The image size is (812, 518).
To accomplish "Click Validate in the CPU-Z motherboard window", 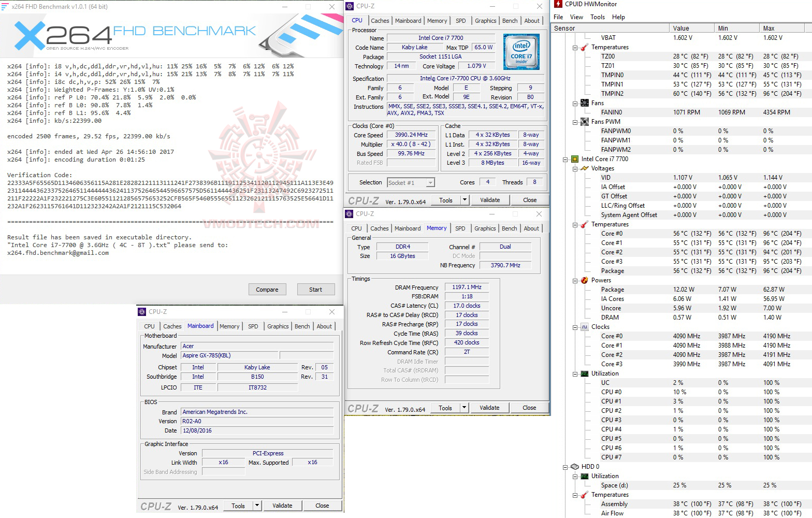I will click(x=282, y=506).
